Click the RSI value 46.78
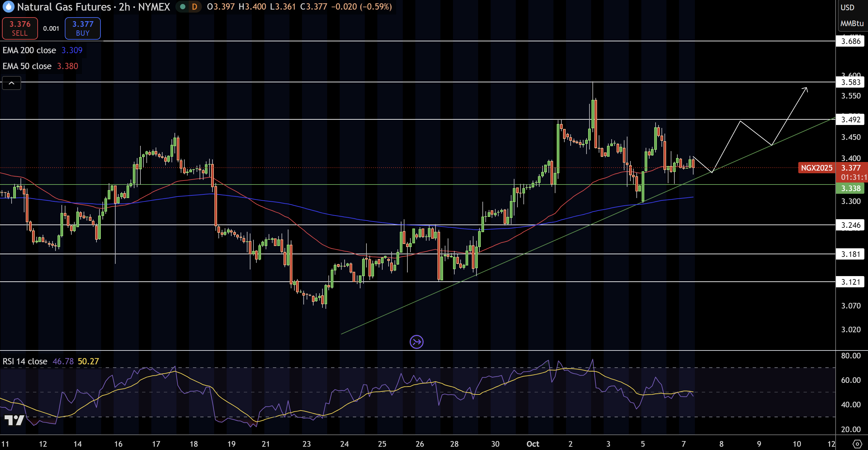The width and height of the screenshot is (868, 450). pyautogui.click(x=63, y=361)
